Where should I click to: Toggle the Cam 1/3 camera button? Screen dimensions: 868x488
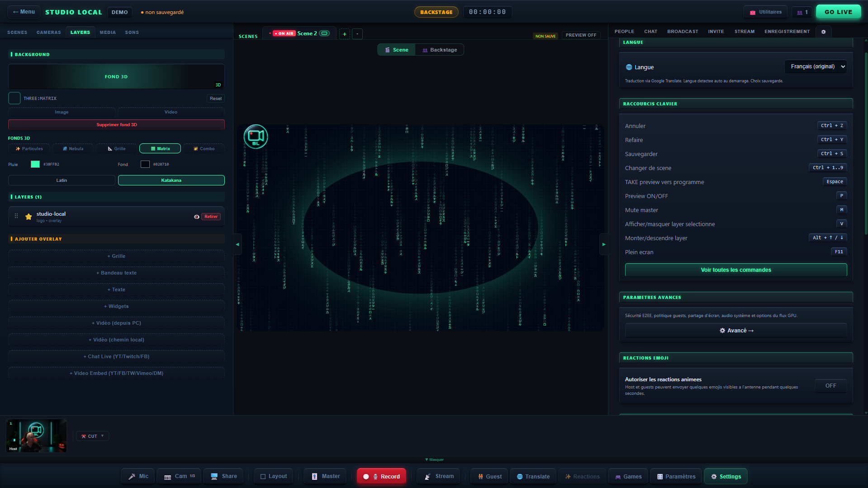179,476
